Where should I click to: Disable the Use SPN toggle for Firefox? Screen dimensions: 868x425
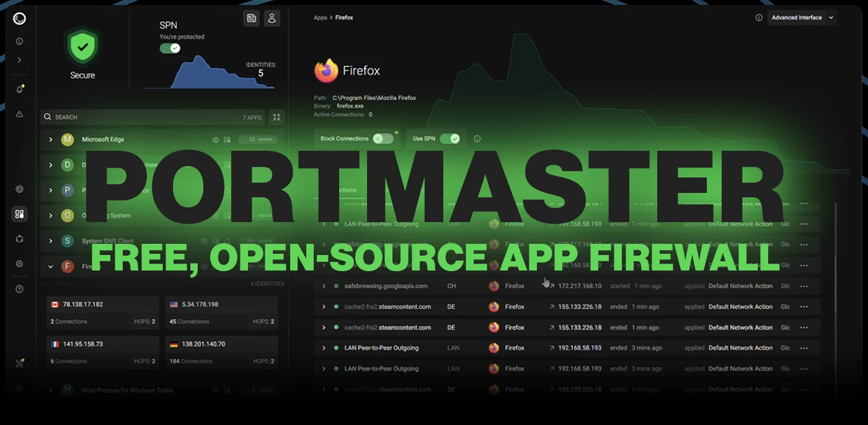pos(450,138)
